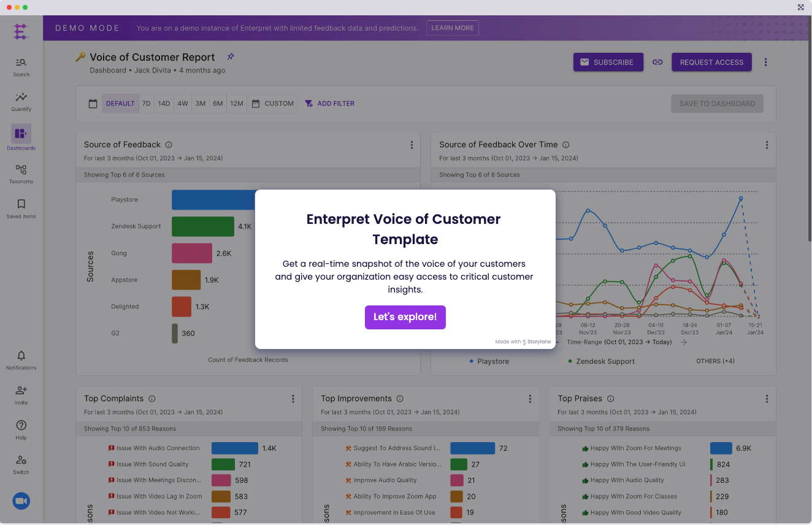Show info for Top Improvements
This screenshot has width=812, height=525.
(x=400, y=399)
